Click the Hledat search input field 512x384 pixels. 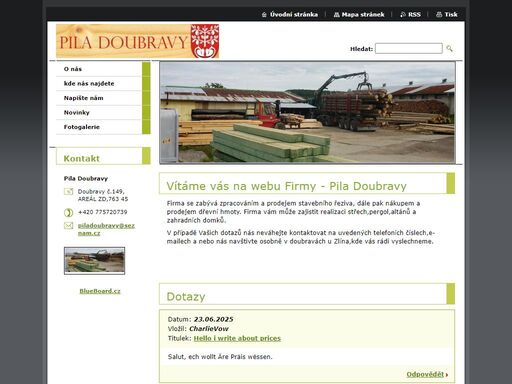(x=409, y=49)
